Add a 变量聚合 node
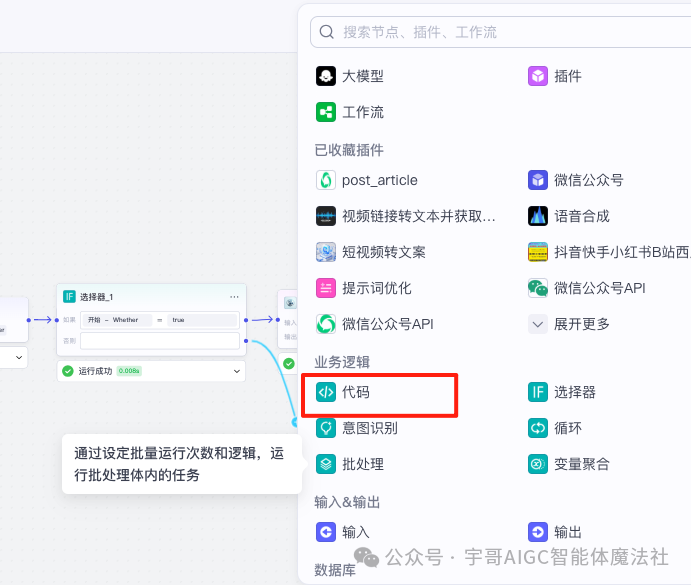 point(568,464)
